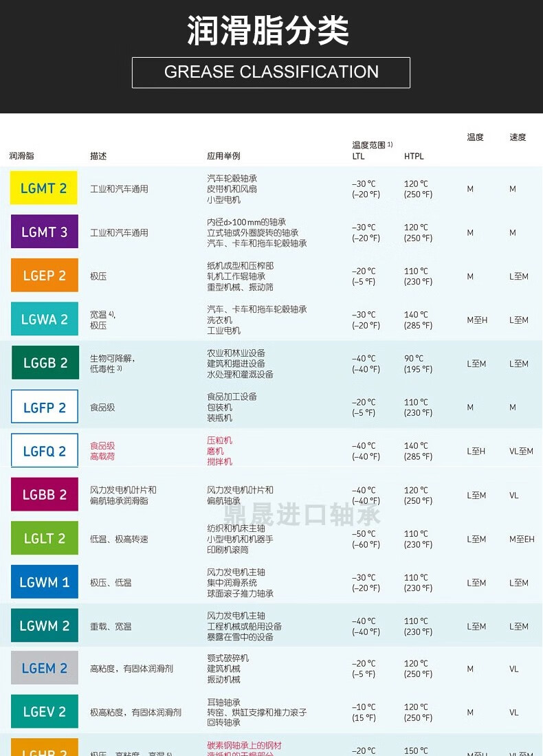Click the LGFQ 2 outlined label
This screenshot has width=543, height=756.
44,451
